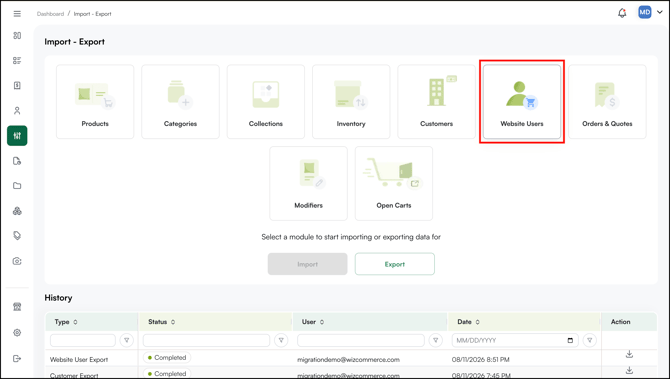The height and width of the screenshot is (379, 670).
Task: Open the checklist icon in sidebar
Action: pos(17,60)
